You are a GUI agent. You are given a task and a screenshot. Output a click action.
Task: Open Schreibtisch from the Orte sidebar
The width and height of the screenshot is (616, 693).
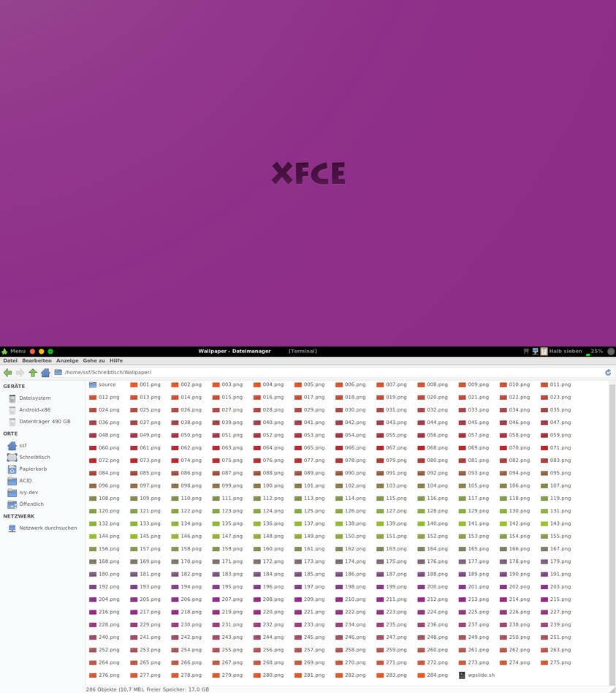[x=34, y=457]
